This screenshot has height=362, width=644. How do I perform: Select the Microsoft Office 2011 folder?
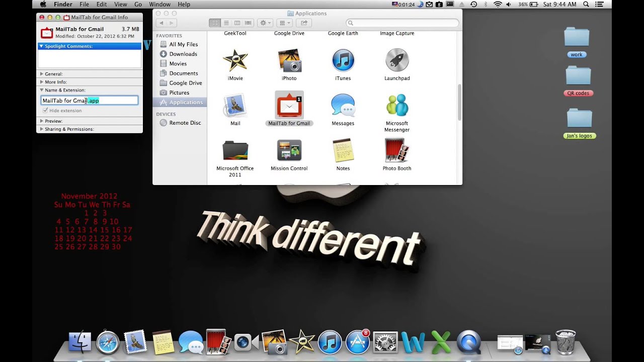(235, 150)
